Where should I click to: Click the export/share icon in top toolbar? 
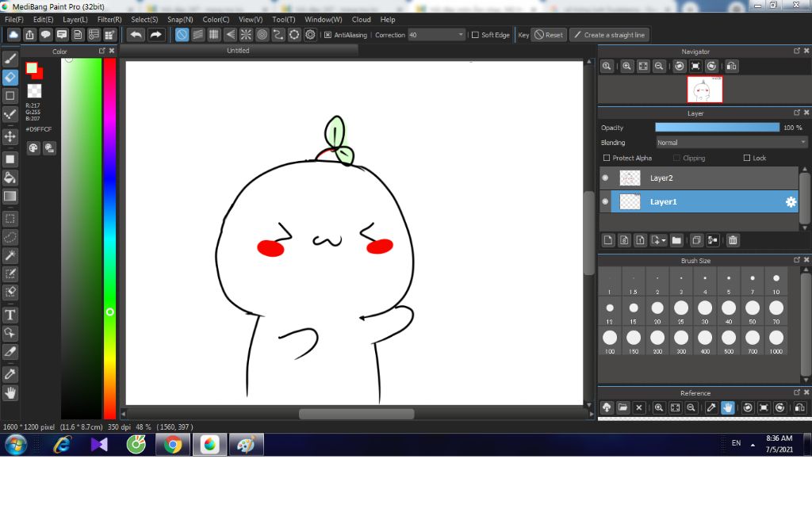[29, 35]
